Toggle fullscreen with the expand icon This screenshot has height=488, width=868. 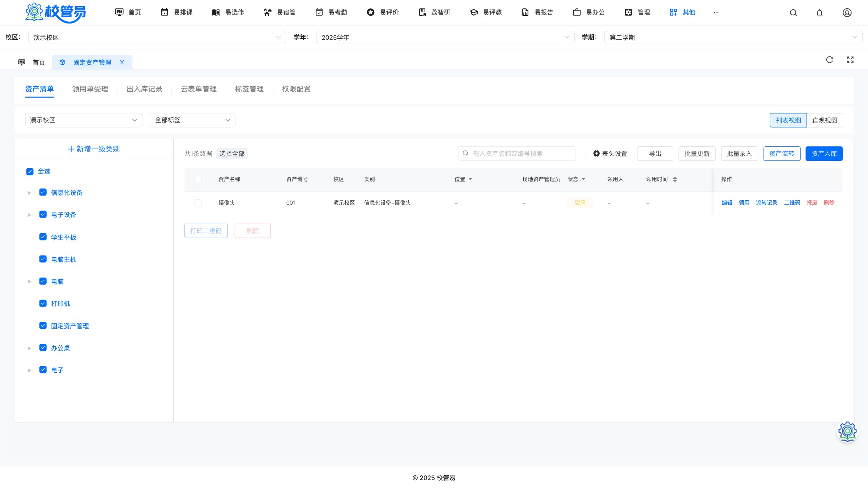pyautogui.click(x=850, y=60)
